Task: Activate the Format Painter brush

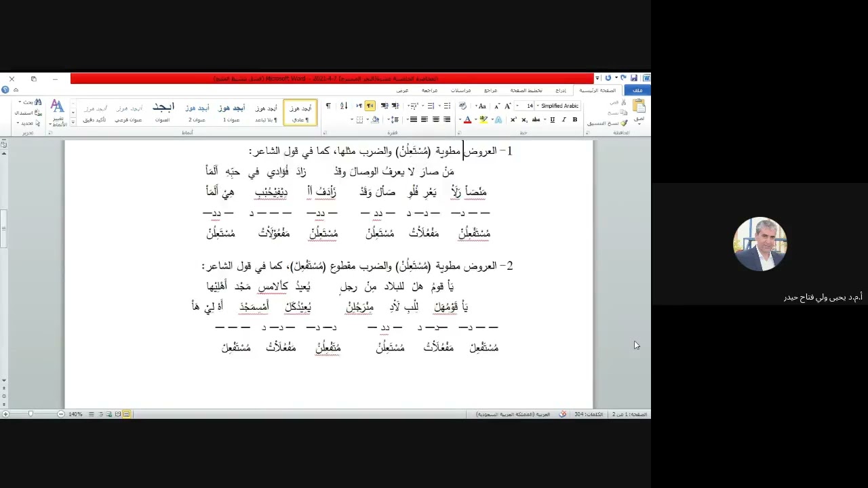Action: click(625, 123)
